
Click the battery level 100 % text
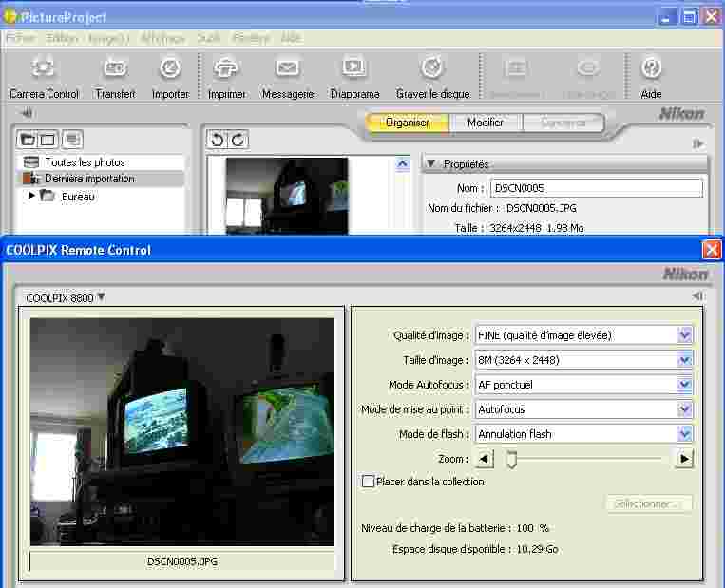[x=533, y=528]
